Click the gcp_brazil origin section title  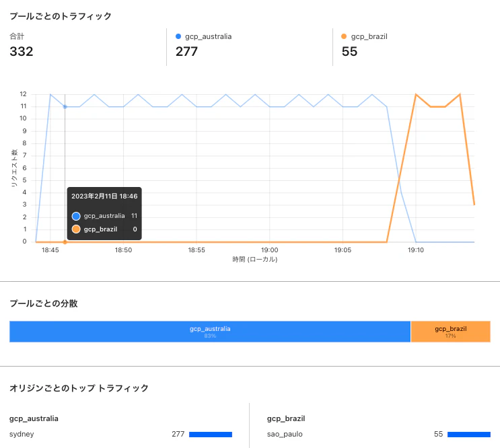pyautogui.click(x=286, y=418)
